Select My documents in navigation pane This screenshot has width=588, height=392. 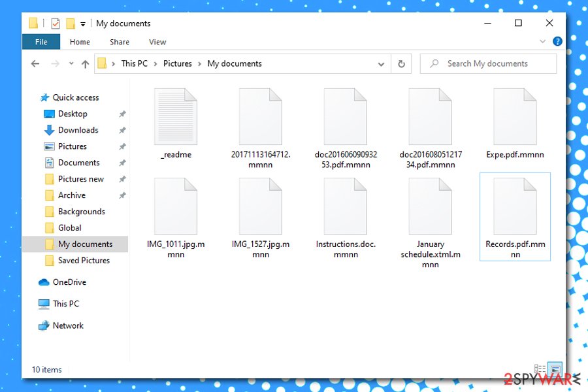pos(75,244)
